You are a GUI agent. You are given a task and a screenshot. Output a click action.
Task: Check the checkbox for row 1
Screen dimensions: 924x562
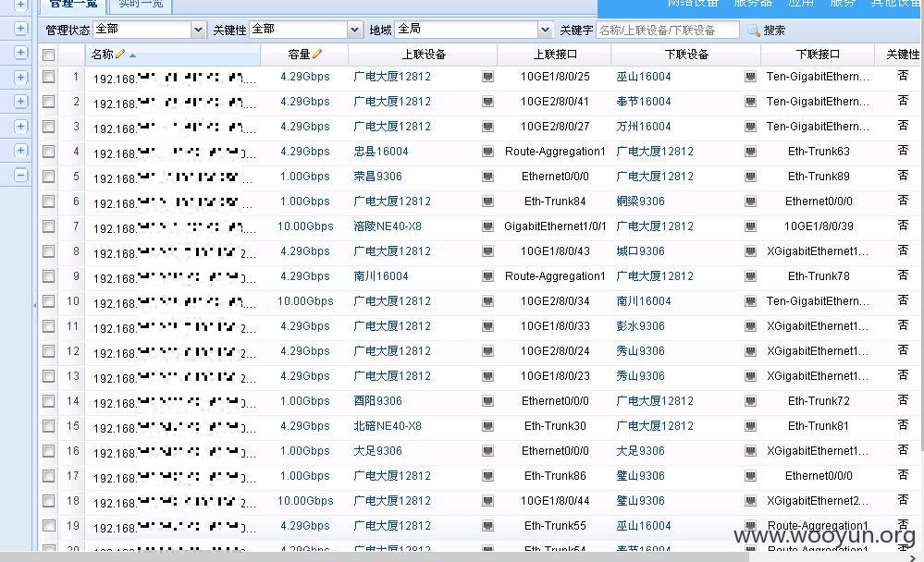(x=48, y=77)
